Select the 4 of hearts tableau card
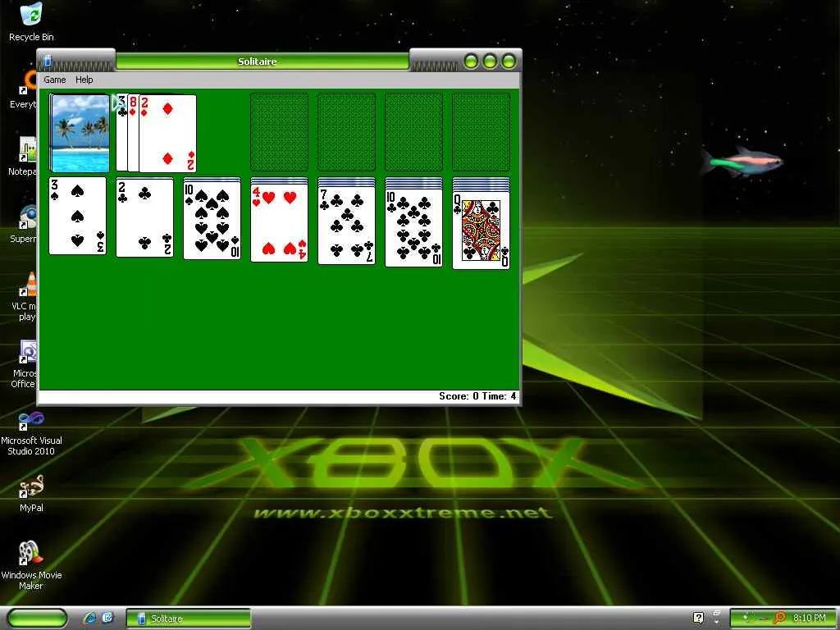This screenshot has width=840, height=630. [x=279, y=223]
